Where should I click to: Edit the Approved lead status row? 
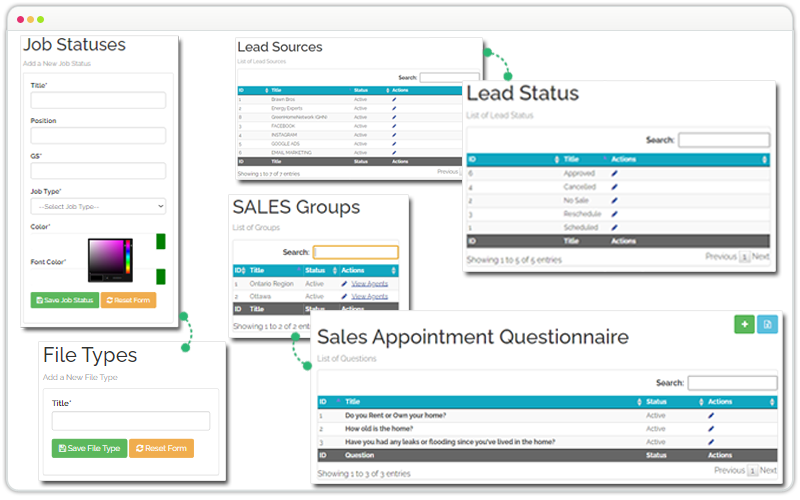pos(615,173)
